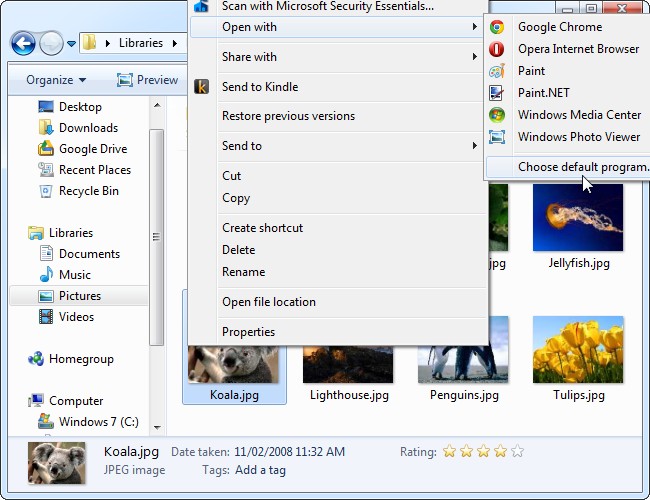Viewport: 650px width, 500px height.
Task: Expand the Send to submenu arrow
Action: coord(475,146)
